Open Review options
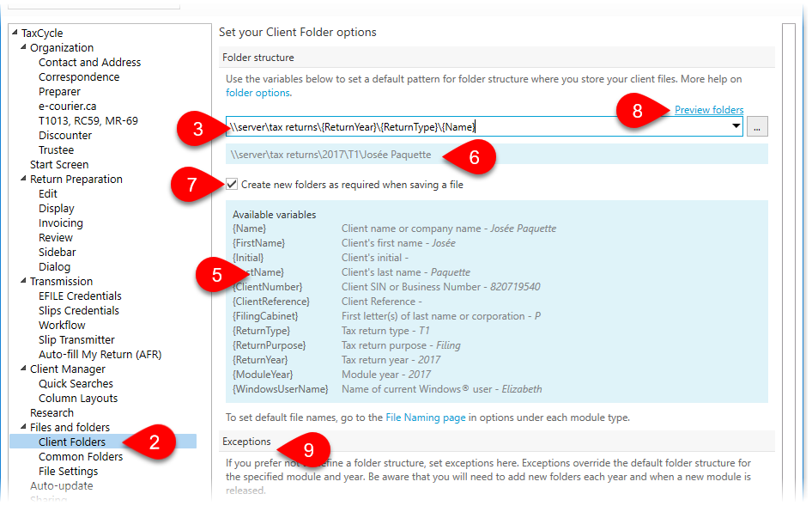812x506 pixels. coord(56,237)
